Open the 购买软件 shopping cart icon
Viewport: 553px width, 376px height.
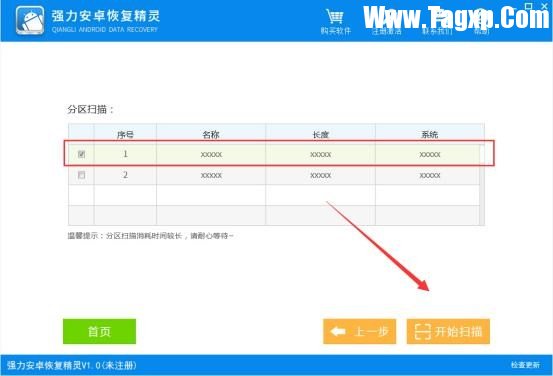pos(335,17)
